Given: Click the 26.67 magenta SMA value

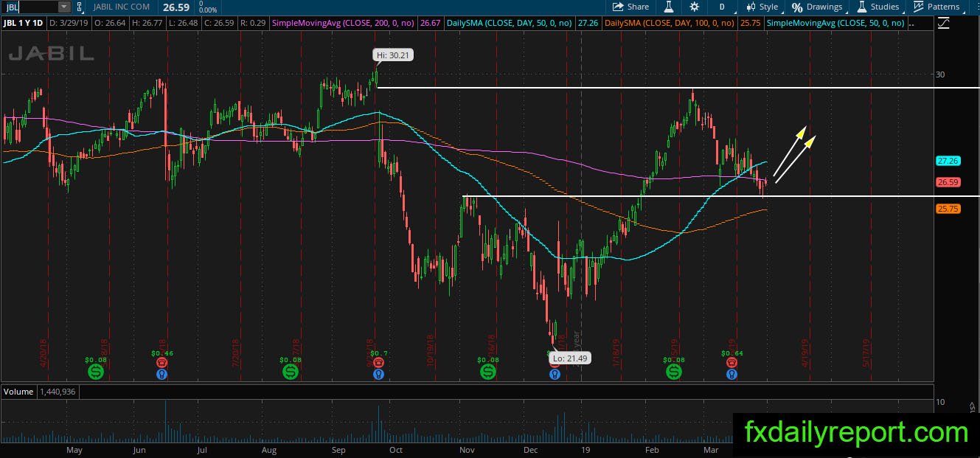Looking at the screenshot, I should click(x=429, y=24).
